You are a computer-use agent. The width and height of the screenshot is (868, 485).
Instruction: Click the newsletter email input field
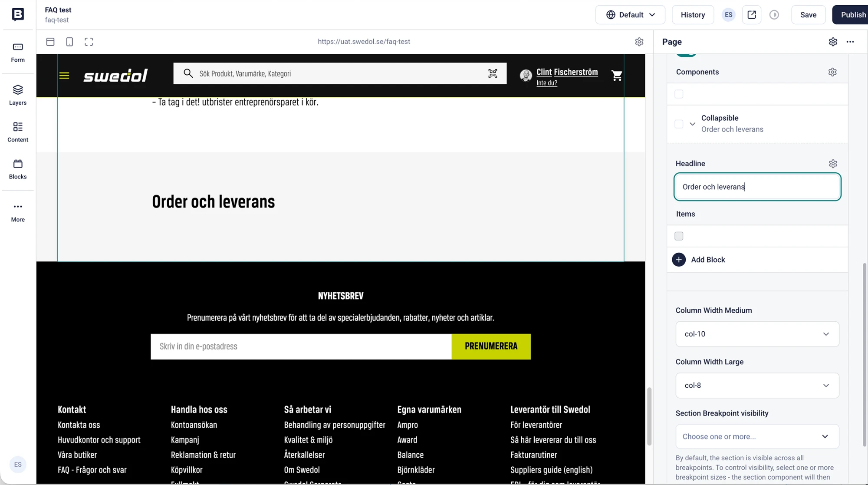coord(301,346)
